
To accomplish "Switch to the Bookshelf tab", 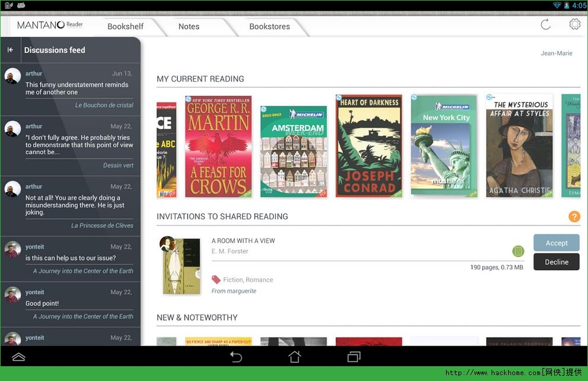I will (125, 27).
